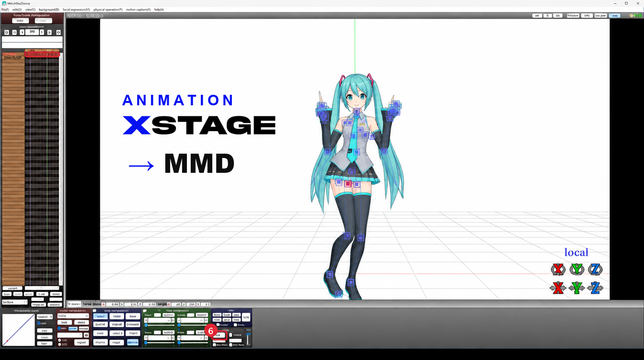Click the frame number input field
The height and width of the screenshot is (360, 644).
click(32, 32)
